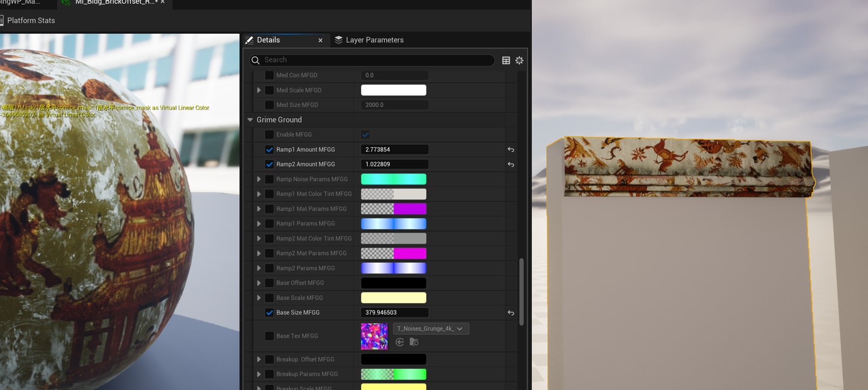This screenshot has width=868, height=390.
Task: Open Med Scale MFGD white color swatch
Action: pyautogui.click(x=394, y=90)
